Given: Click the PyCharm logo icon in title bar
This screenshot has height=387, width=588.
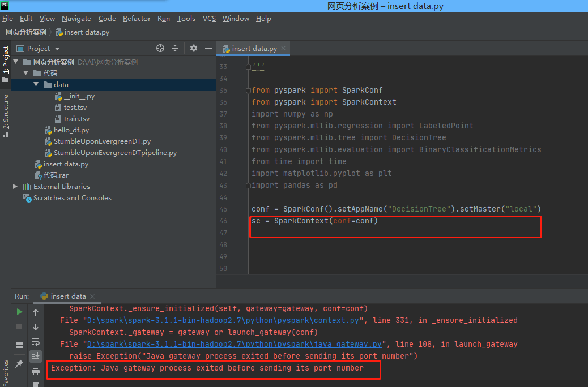Looking at the screenshot, I should [x=5, y=5].
